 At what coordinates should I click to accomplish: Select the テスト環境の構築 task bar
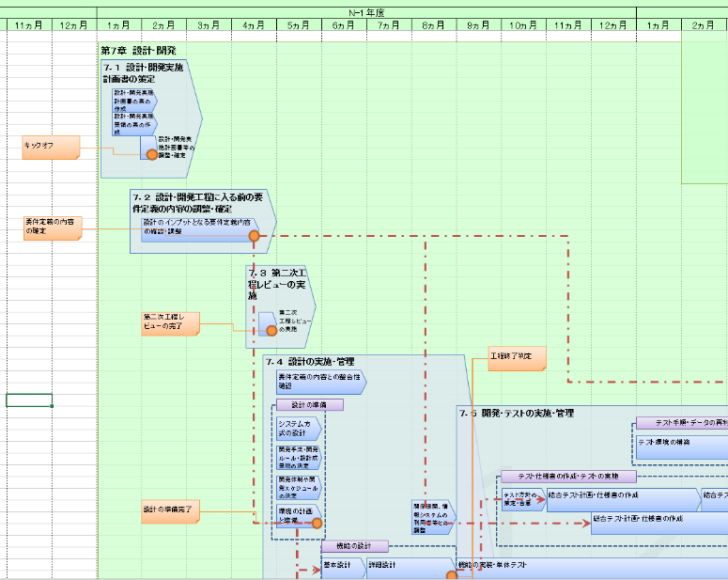tap(682, 447)
